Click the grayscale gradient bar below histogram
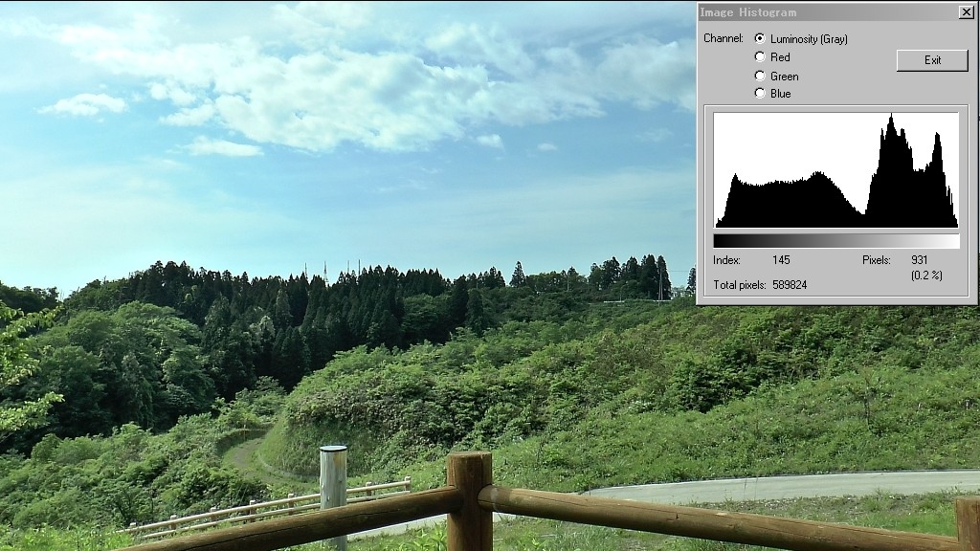Screen dimensions: 980x551 click(x=836, y=241)
